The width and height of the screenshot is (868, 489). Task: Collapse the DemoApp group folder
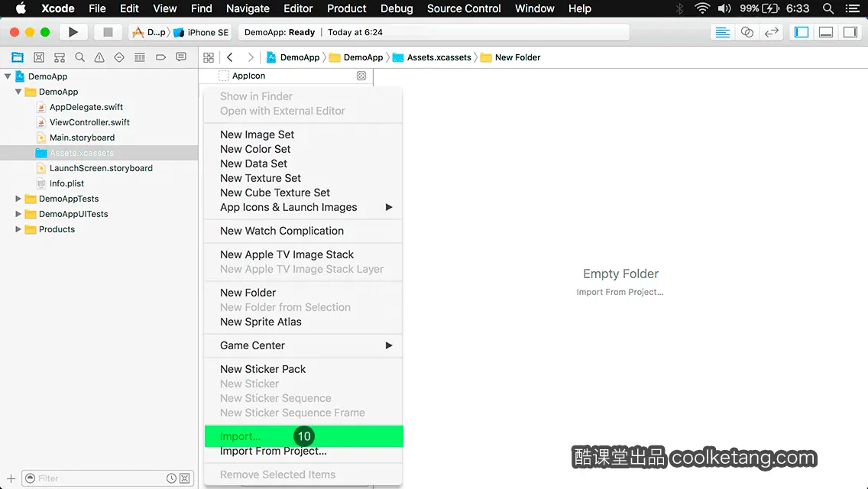coord(18,92)
